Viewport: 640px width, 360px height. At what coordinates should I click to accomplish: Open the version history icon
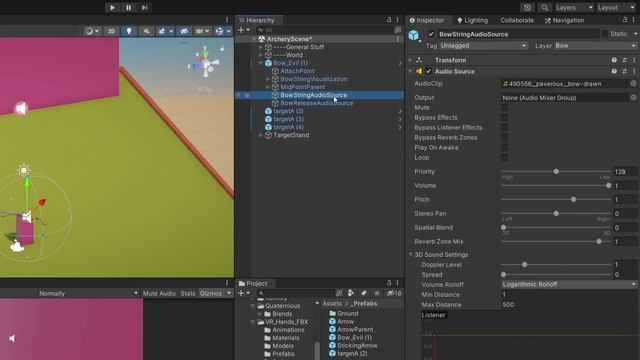[527, 8]
